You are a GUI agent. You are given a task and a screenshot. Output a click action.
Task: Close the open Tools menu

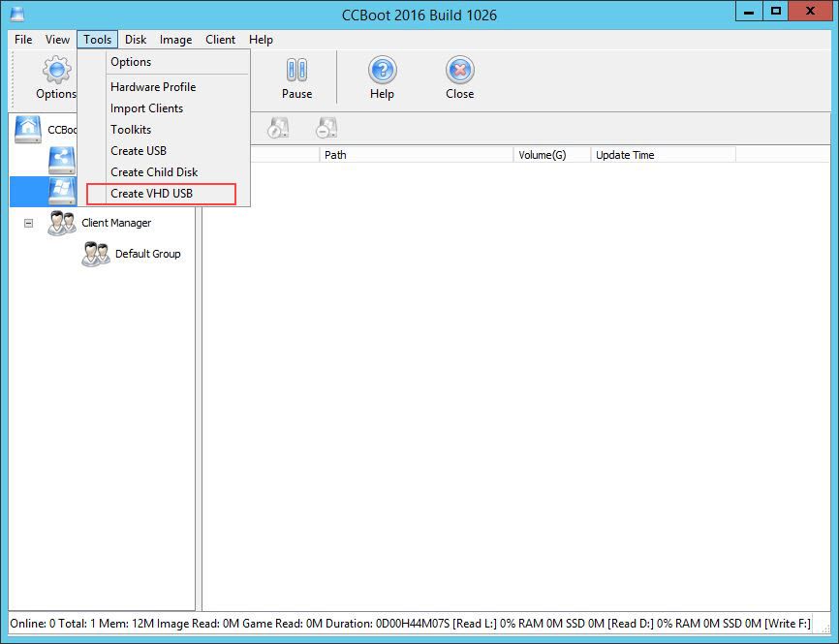(98, 40)
